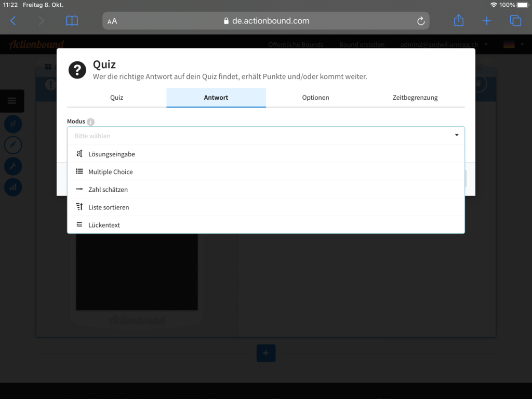Show all open tabs overview
This screenshot has height=399, width=532.
click(x=515, y=21)
